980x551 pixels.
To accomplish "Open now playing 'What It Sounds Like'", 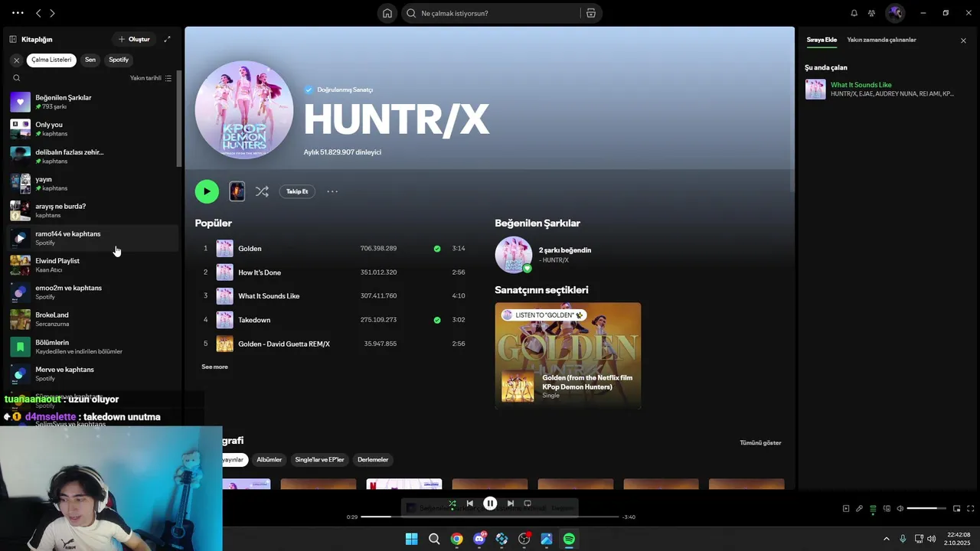I will (x=861, y=85).
